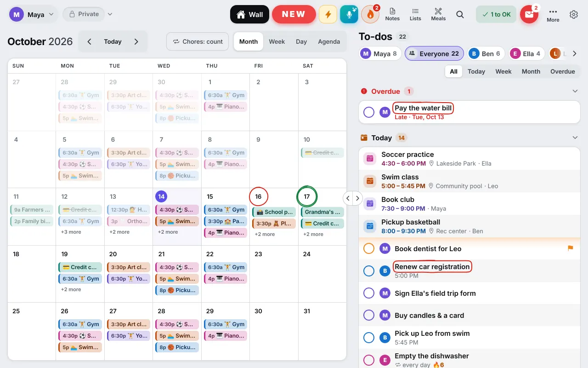Screen dimensions: 588x368
Task: Filter to-dos by Ella
Action: point(526,54)
